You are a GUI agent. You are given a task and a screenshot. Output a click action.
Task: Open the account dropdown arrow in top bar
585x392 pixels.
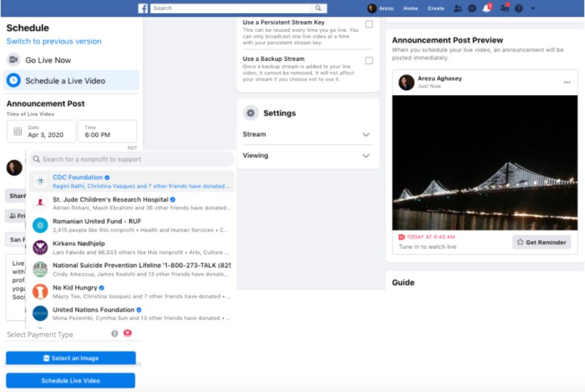[533, 8]
